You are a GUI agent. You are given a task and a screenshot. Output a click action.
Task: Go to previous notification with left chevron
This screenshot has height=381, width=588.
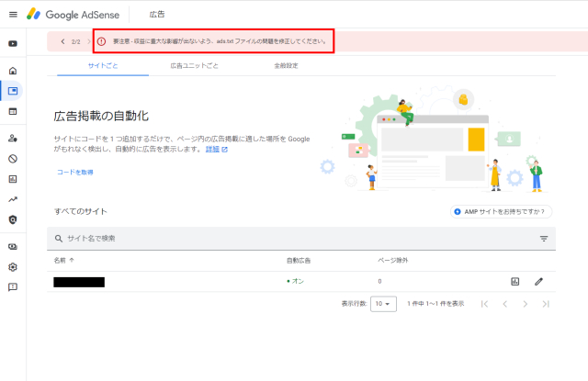(62, 41)
